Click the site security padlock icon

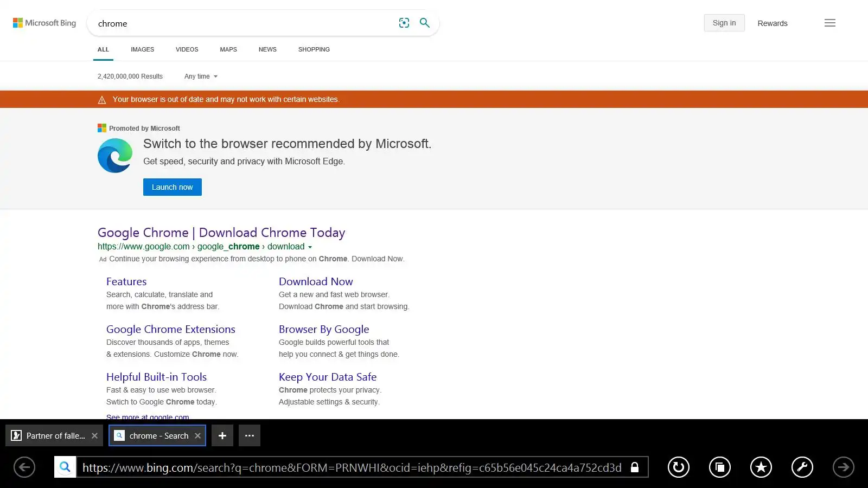(635, 467)
